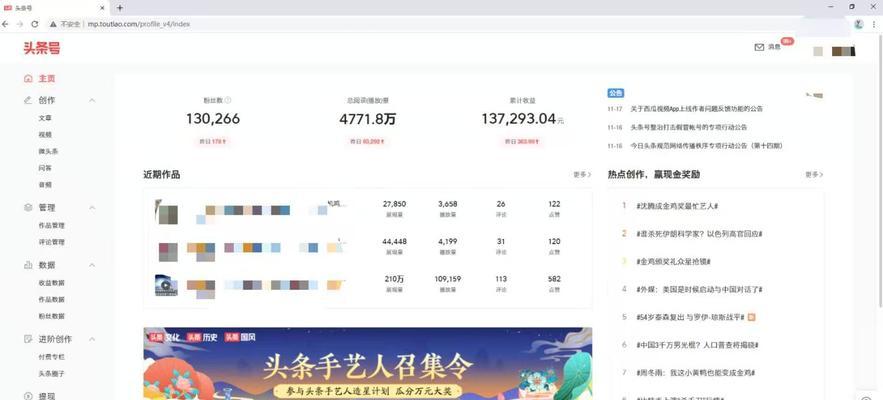This screenshot has height=400, width=883.
Task: Open a new browser tab with plus
Action: pyautogui.click(x=119, y=8)
